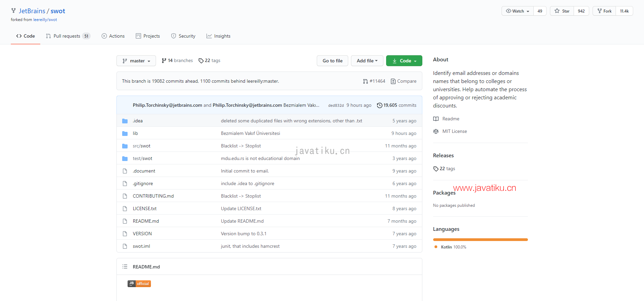644x301 pixels.
Task: Click the pull request icon beside #11464
Action: click(365, 81)
